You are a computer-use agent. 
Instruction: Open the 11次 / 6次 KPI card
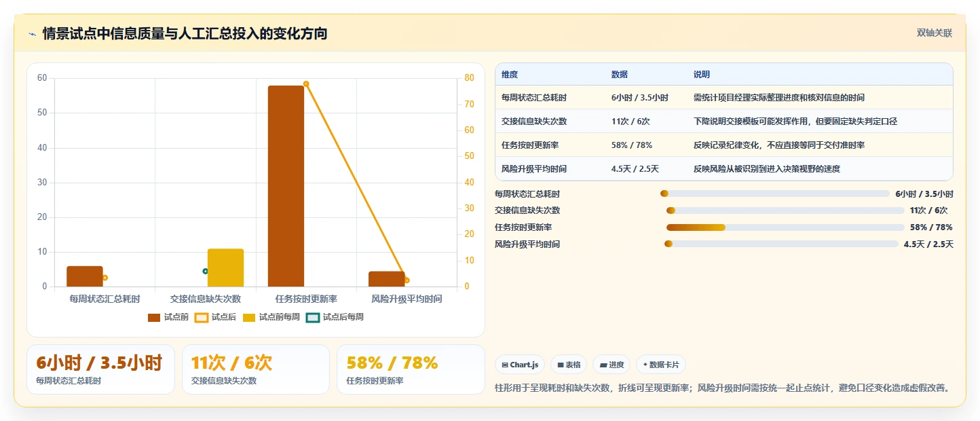coord(255,369)
